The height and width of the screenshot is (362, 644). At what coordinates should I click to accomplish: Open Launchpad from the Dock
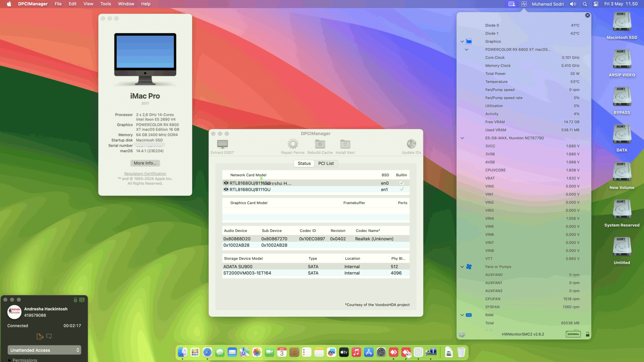[195, 352]
